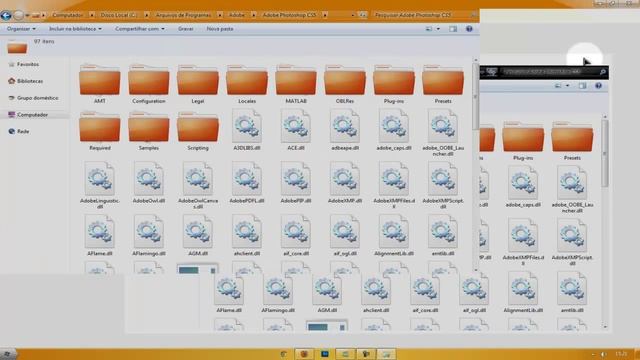This screenshot has height=360, width=640.
Task: Select the AdobeOwlCanvas.dll file
Action: click(198, 185)
